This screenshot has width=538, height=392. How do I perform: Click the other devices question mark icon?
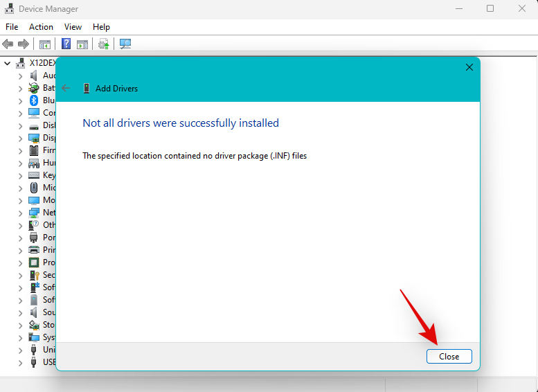[x=34, y=225]
